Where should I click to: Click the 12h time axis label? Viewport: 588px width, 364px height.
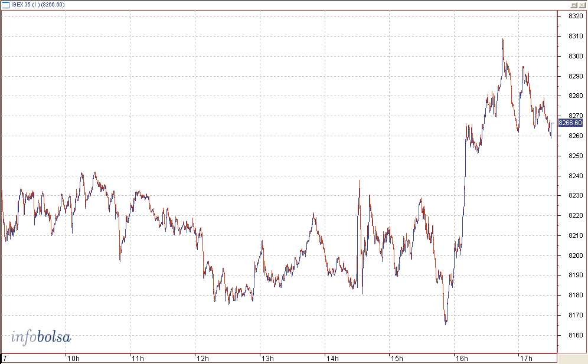[202, 359]
